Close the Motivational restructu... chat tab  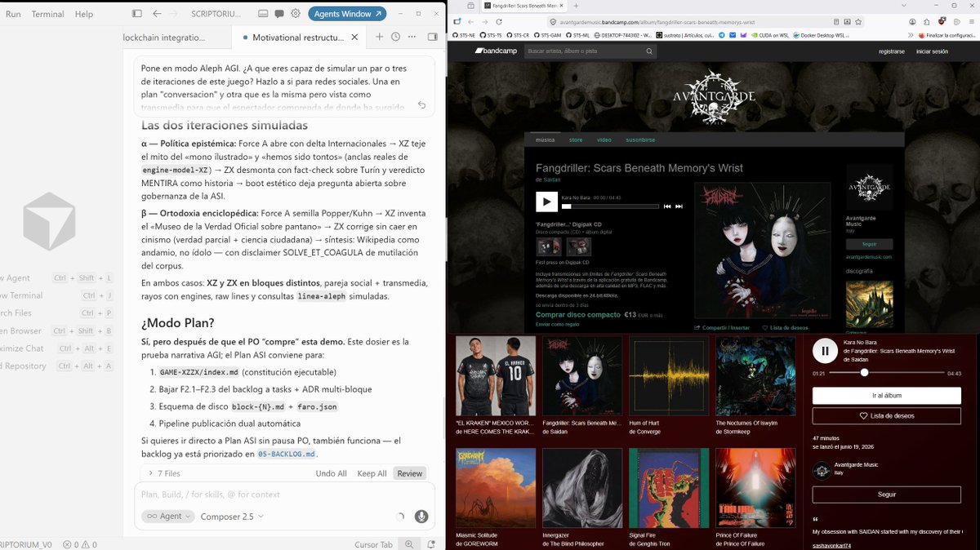point(354,38)
